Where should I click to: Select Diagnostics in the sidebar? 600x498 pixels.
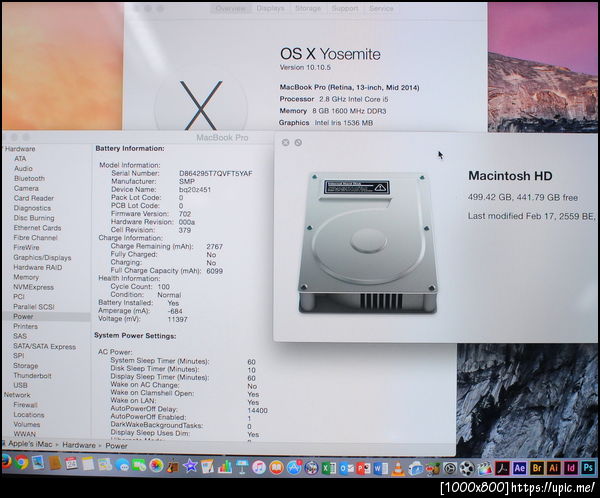click(32, 208)
